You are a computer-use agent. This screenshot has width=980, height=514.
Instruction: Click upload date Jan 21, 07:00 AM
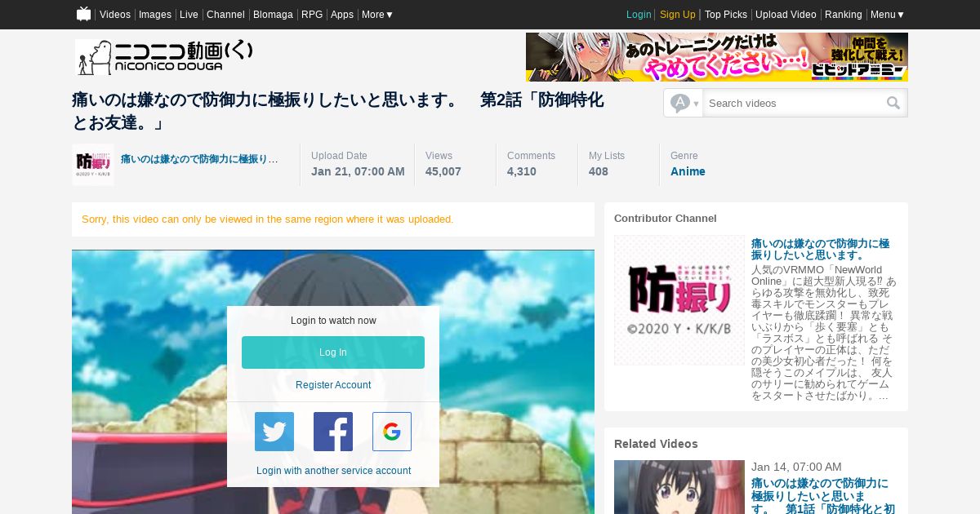pos(358,171)
